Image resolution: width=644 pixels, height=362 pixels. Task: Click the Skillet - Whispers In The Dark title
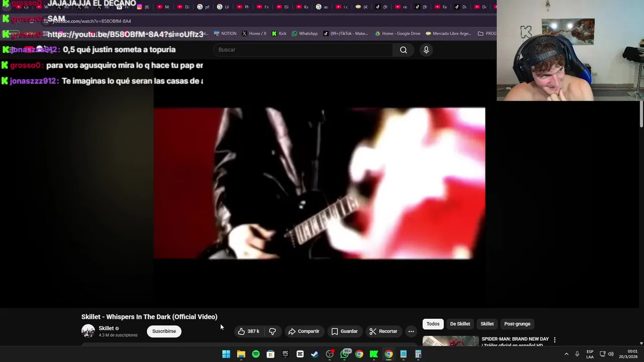click(149, 317)
